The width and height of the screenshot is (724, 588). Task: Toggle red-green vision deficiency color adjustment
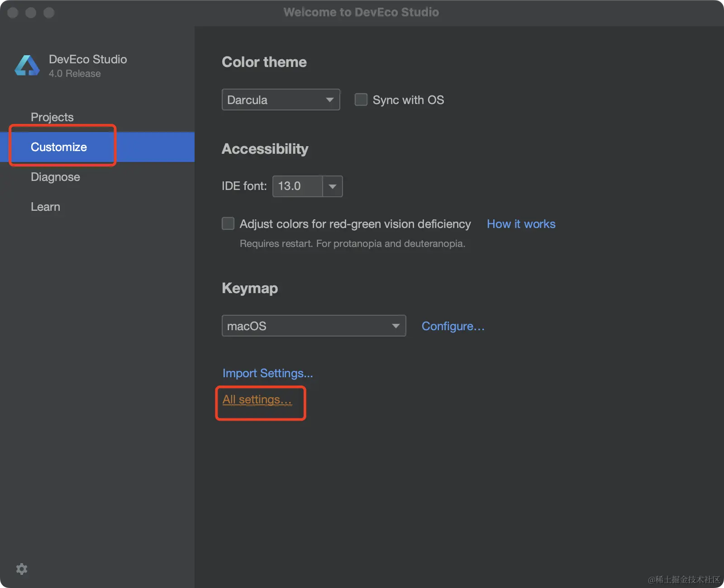[228, 223]
